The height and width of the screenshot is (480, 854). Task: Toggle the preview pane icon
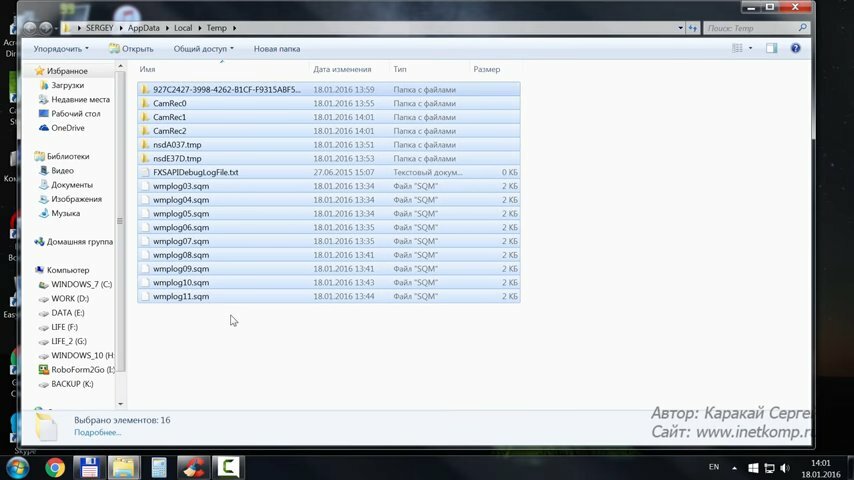pos(772,48)
